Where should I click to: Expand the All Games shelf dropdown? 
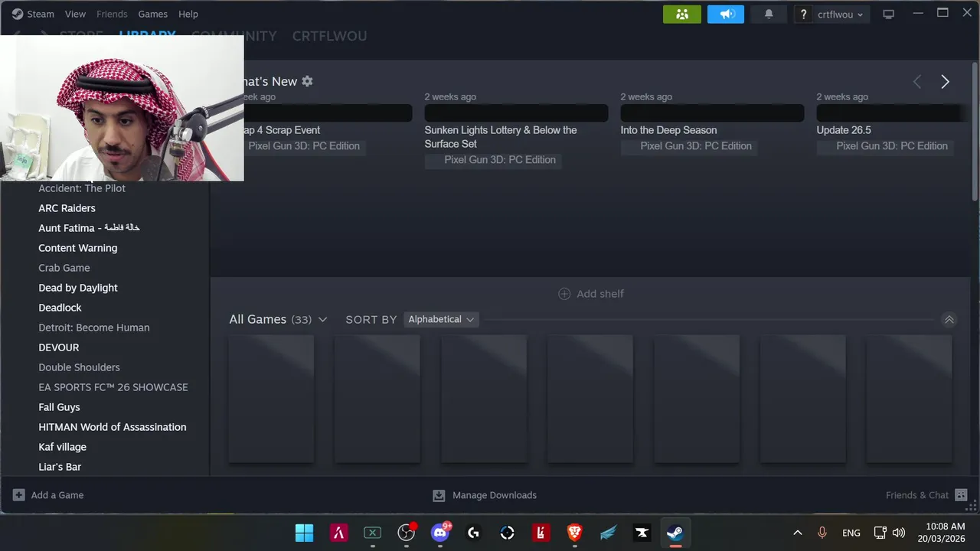(x=322, y=319)
